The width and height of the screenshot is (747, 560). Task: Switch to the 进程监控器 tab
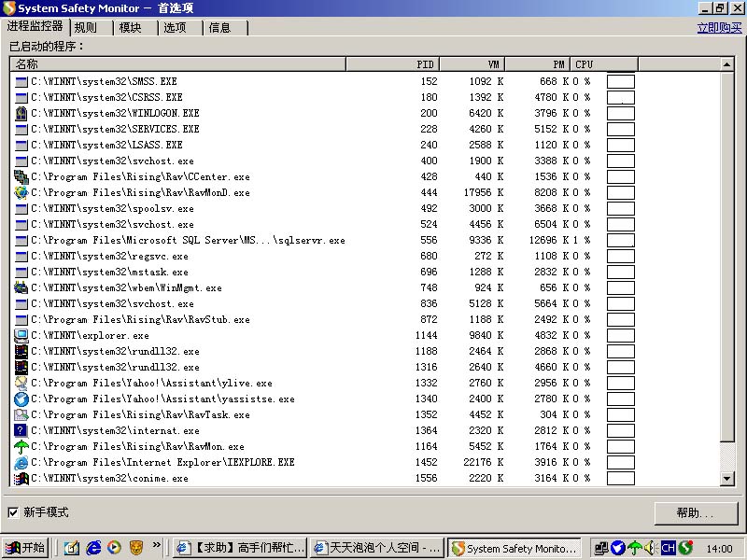(35, 26)
